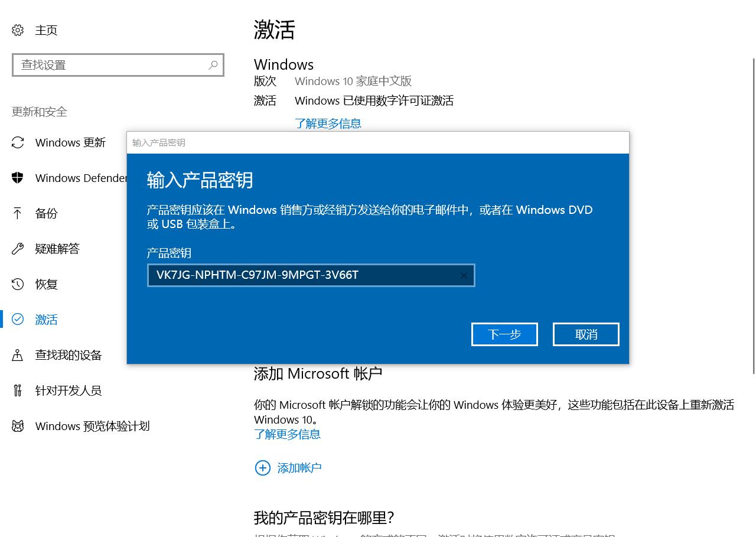Image resolution: width=756 pixels, height=537 pixels.
Task: Click the recovery history clock icon
Action: pos(18,284)
